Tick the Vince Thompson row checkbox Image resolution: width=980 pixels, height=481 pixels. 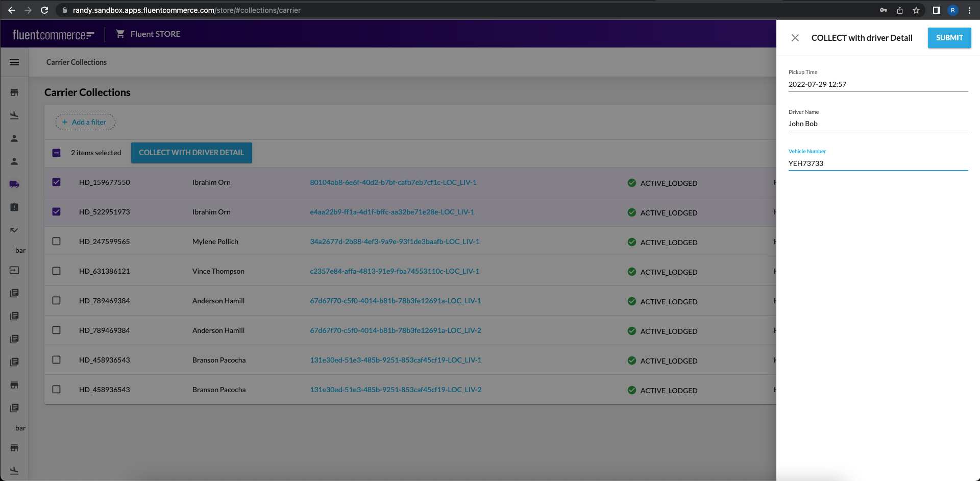57,271
